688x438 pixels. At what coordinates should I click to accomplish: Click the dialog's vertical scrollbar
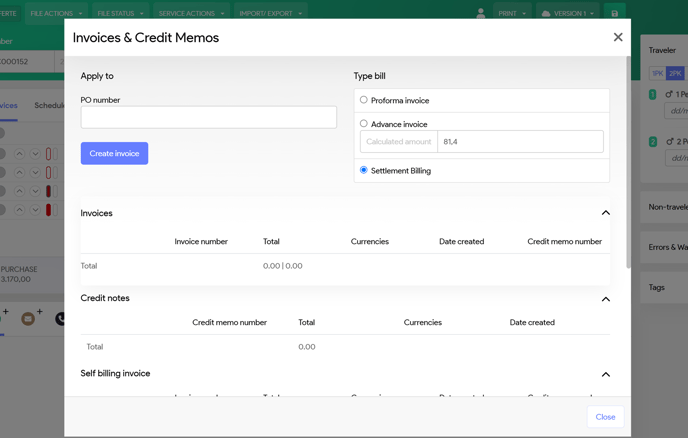pos(627,160)
